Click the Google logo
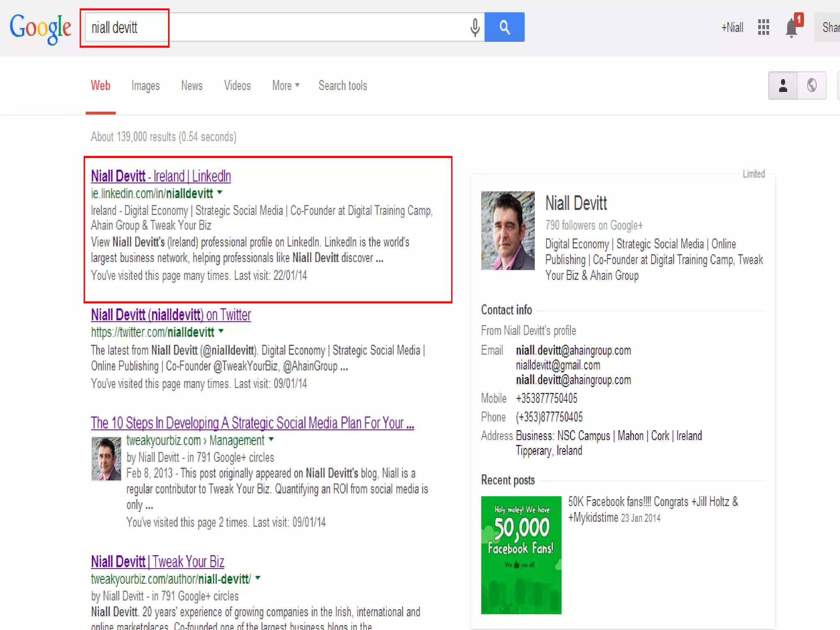The width and height of the screenshot is (840, 630). click(x=40, y=28)
